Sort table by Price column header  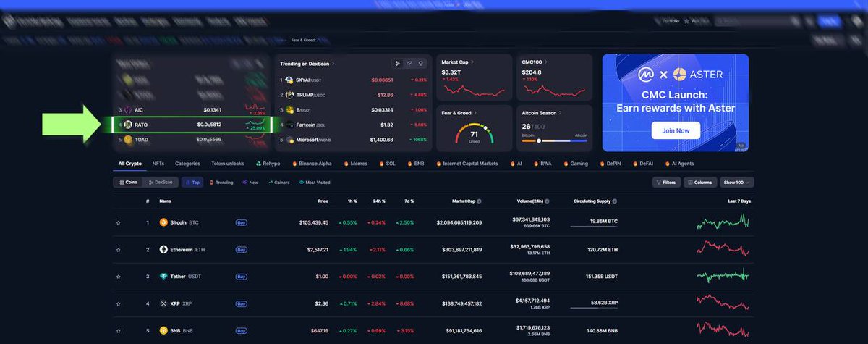323,201
